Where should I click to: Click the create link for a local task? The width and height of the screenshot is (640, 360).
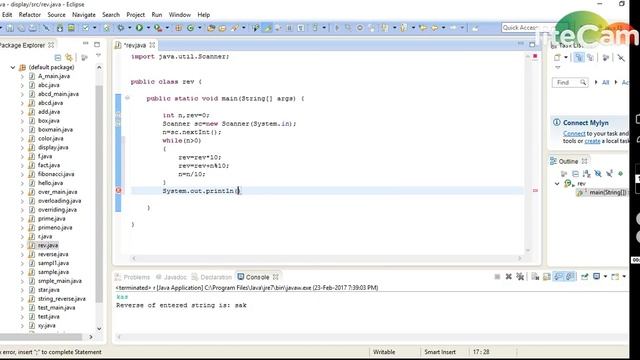tap(592, 141)
